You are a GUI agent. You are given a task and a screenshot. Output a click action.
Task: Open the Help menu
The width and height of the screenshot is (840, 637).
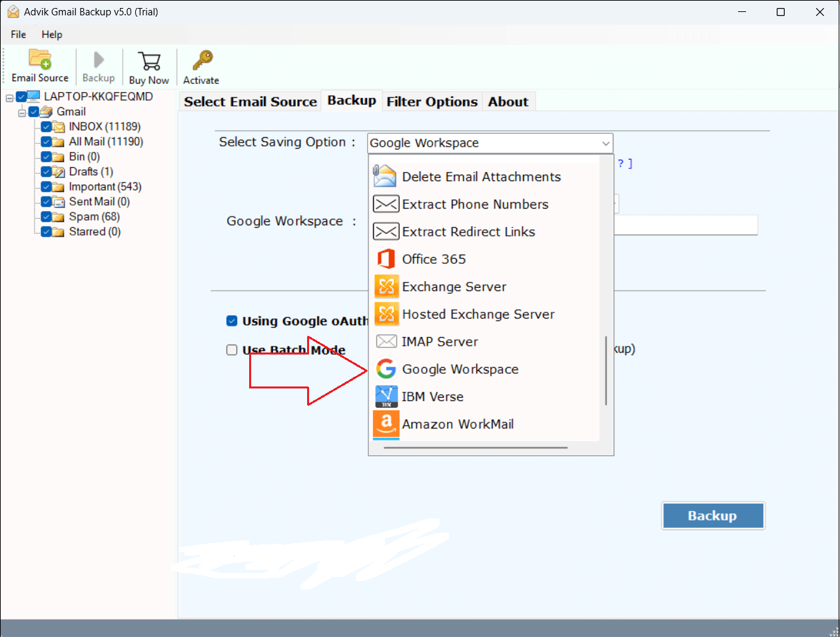(x=52, y=35)
